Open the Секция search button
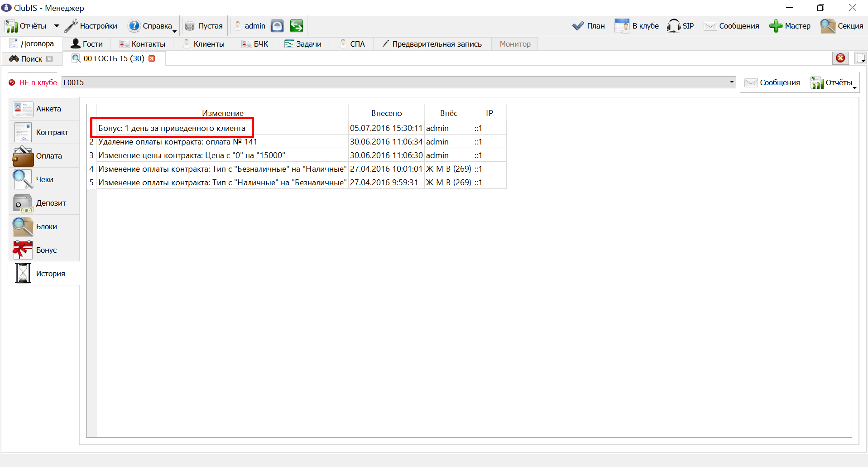868x467 pixels. [842, 26]
